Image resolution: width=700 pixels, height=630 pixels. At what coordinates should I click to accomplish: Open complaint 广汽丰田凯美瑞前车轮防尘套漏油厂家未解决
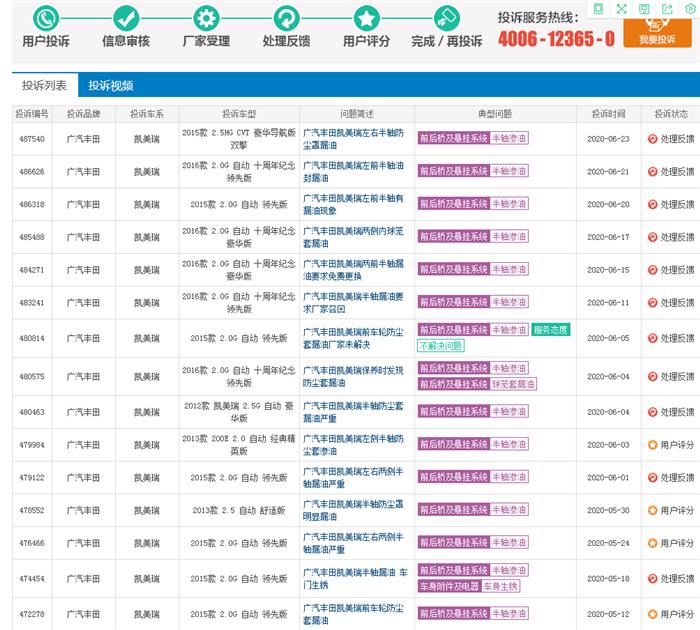(x=353, y=338)
